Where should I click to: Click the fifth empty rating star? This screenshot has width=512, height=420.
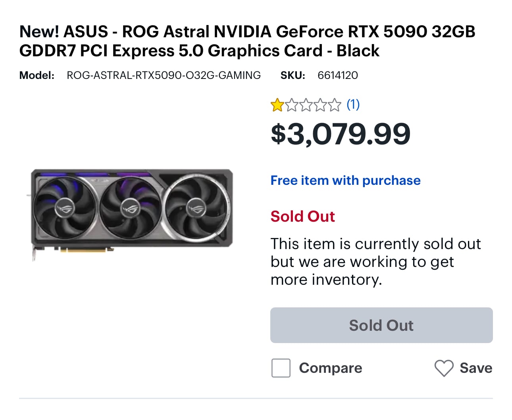coord(335,105)
